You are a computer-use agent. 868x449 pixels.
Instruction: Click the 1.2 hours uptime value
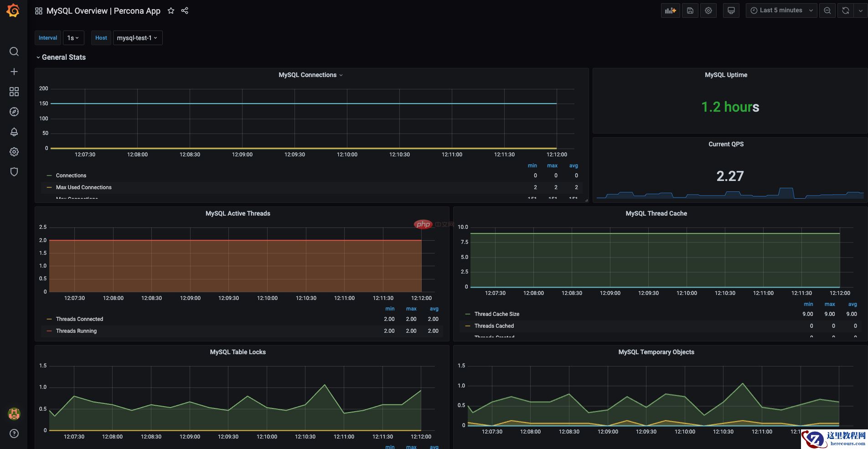730,107
